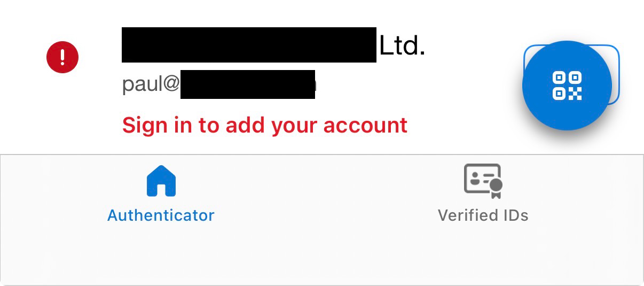Click the alert icon beside paul@ account

[62, 57]
